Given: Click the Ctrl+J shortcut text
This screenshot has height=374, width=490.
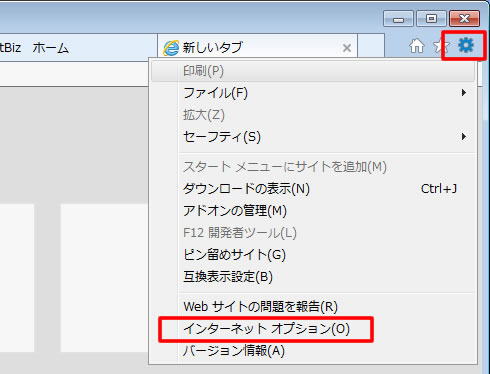Looking at the screenshot, I should [439, 189].
